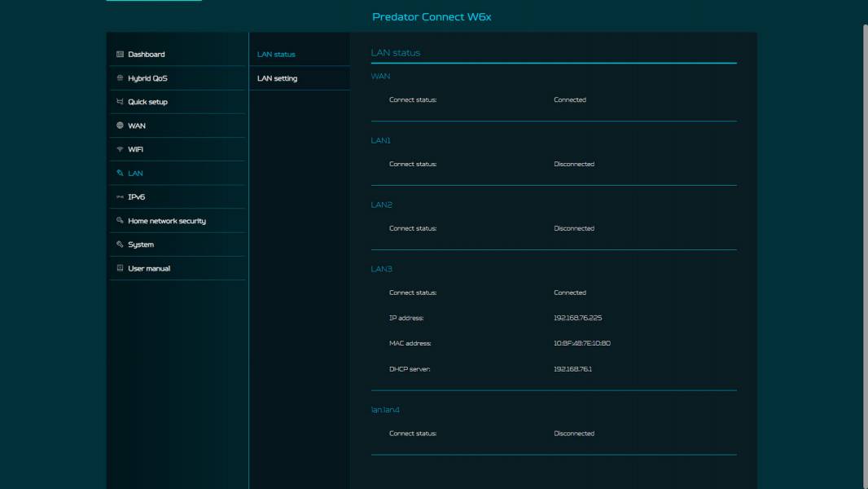Open System settings using the wrench icon
The height and width of the screenshot is (489, 868).
[121, 244]
